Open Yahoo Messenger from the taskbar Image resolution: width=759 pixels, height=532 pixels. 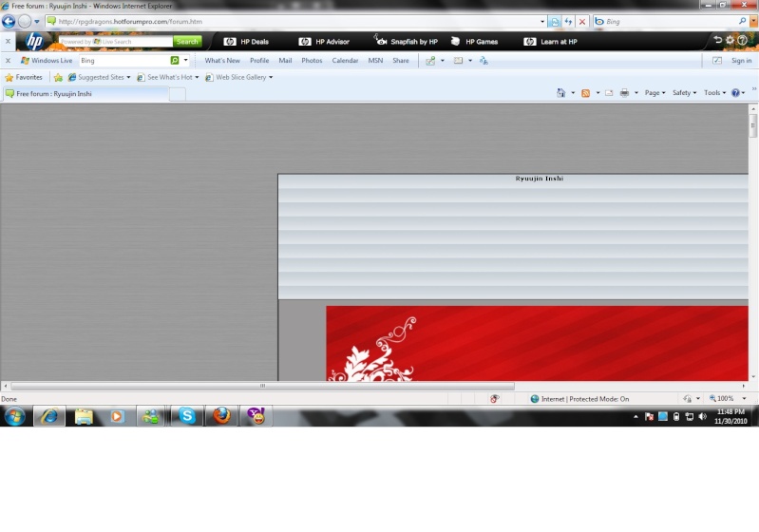click(x=256, y=416)
